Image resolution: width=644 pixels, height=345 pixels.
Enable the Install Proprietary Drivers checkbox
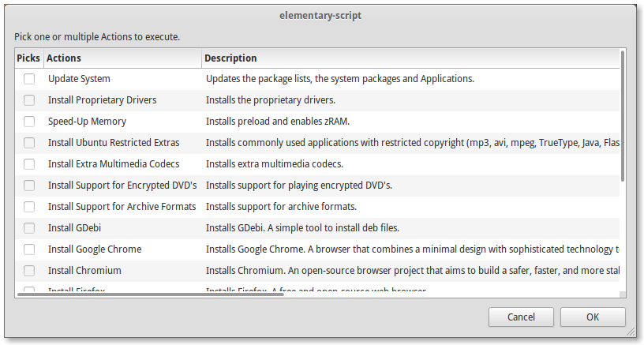[x=29, y=100]
